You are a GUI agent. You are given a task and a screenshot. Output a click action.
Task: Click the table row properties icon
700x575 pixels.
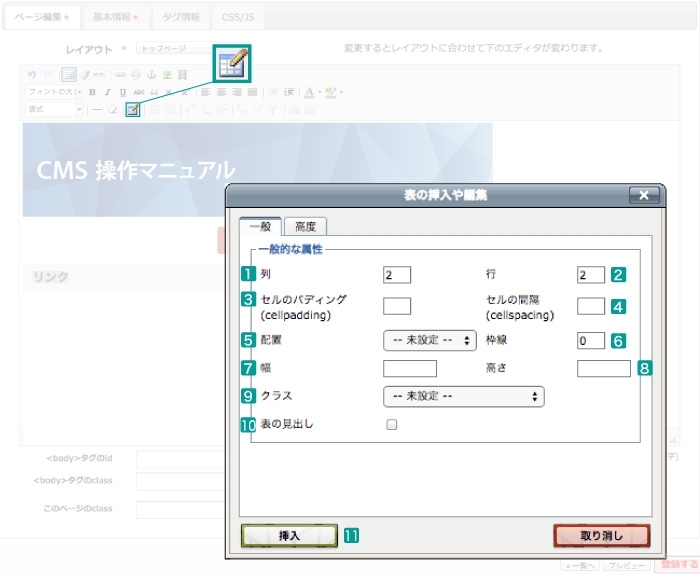click(x=154, y=109)
